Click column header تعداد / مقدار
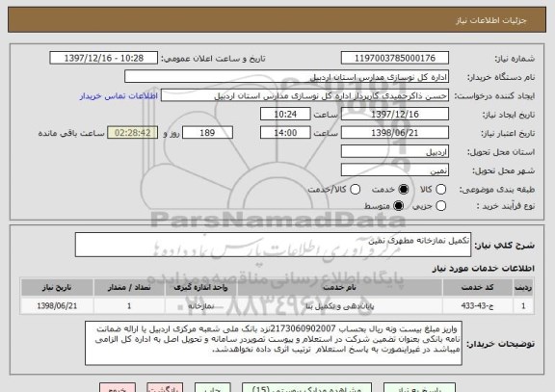 point(129,287)
